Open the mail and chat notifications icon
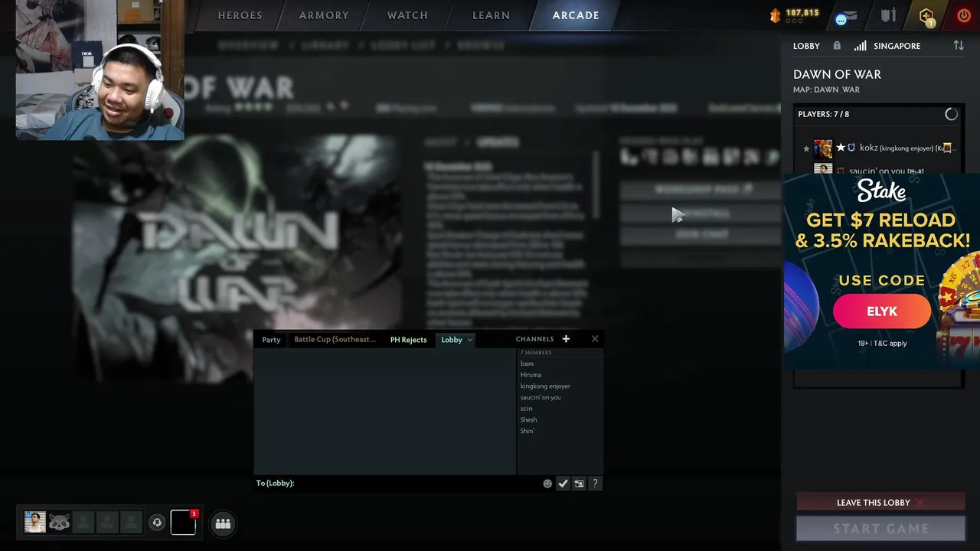The image size is (980, 551). [x=846, y=16]
